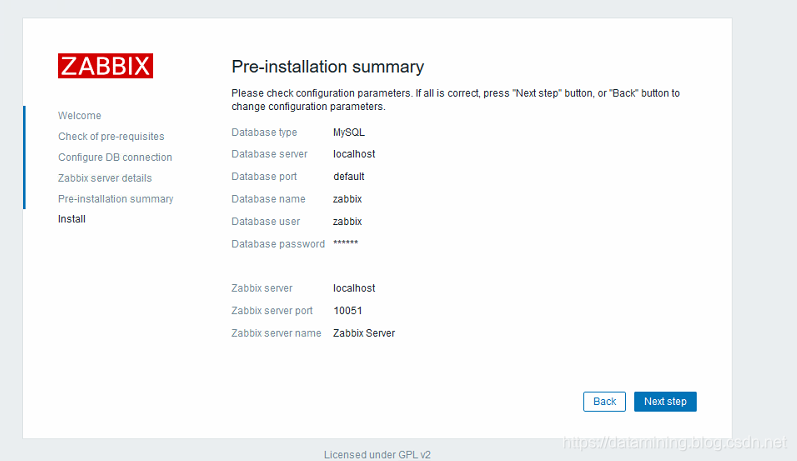This screenshot has width=797, height=461.
Task: Click the Database user label
Action: pyautogui.click(x=265, y=222)
